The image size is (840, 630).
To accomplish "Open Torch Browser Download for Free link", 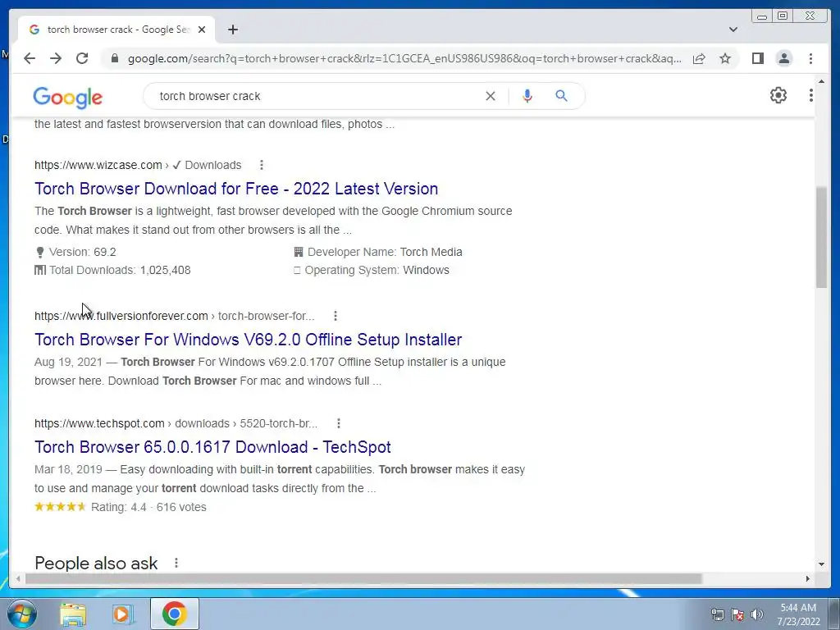I will point(236,189).
